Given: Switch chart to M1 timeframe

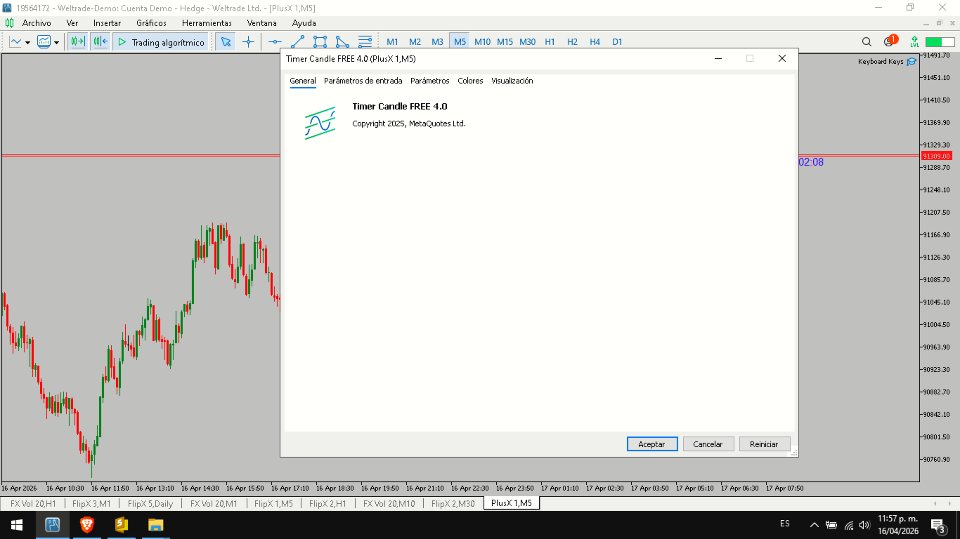Looking at the screenshot, I should [392, 42].
